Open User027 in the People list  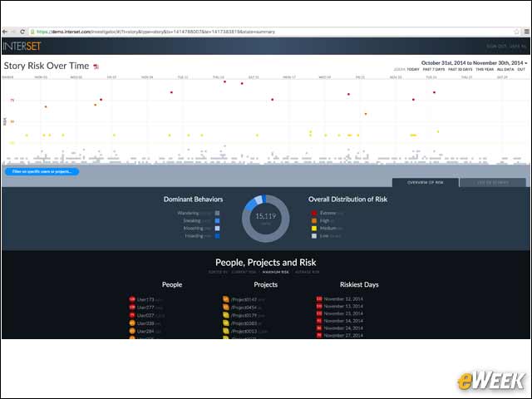pos(145,315)
